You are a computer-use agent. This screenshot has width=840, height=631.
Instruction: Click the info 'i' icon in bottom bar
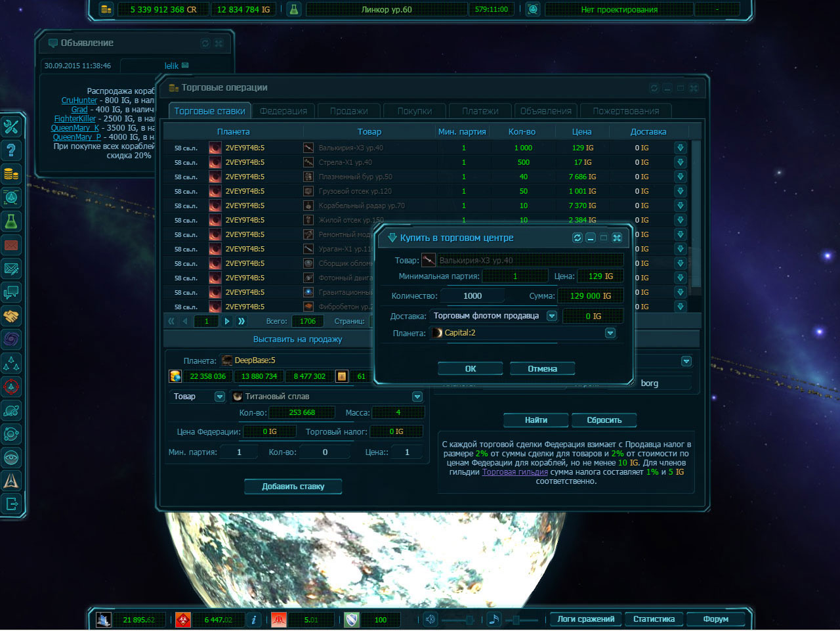click(x=254, y=619)
